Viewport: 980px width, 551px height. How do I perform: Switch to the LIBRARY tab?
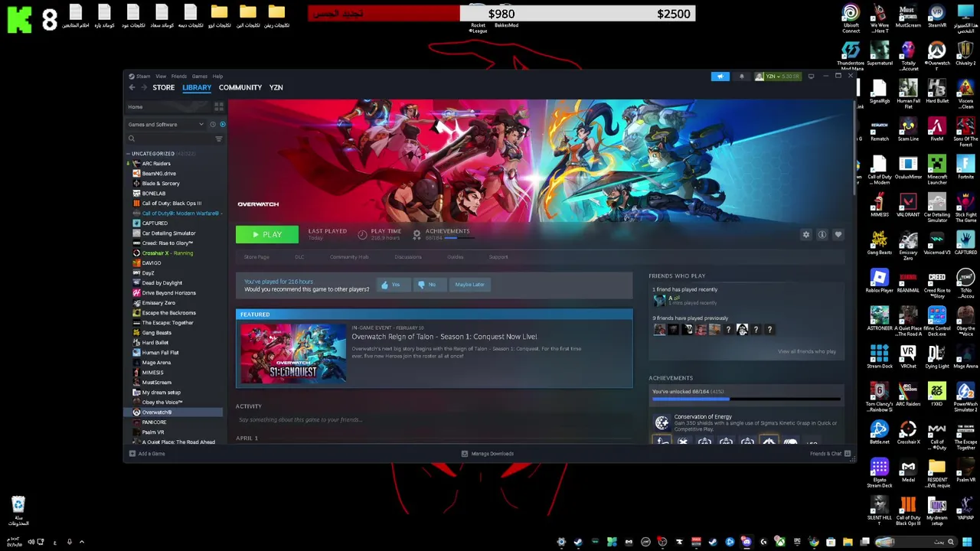[197, 87]
